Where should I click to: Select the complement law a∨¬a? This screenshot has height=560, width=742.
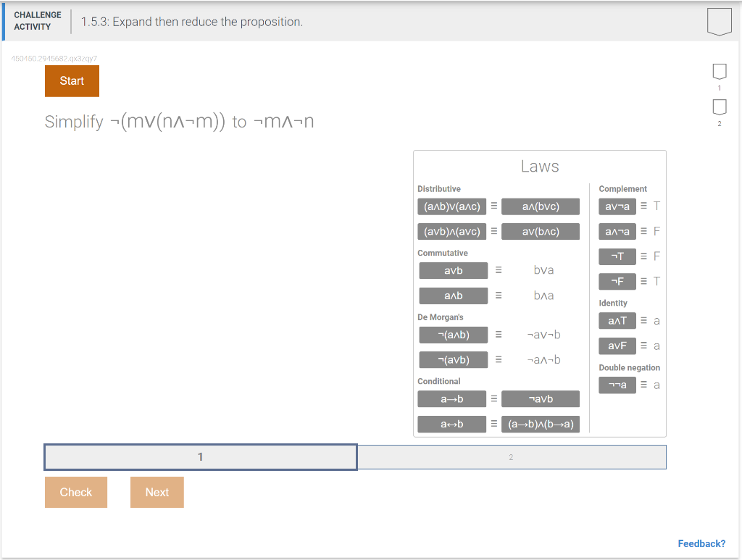617,206
